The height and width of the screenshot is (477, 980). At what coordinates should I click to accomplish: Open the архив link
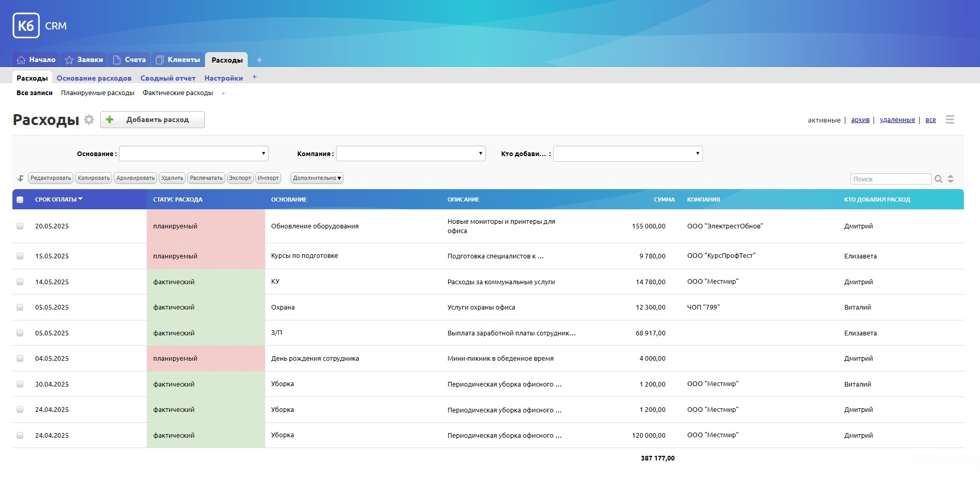tap(860, 120)
